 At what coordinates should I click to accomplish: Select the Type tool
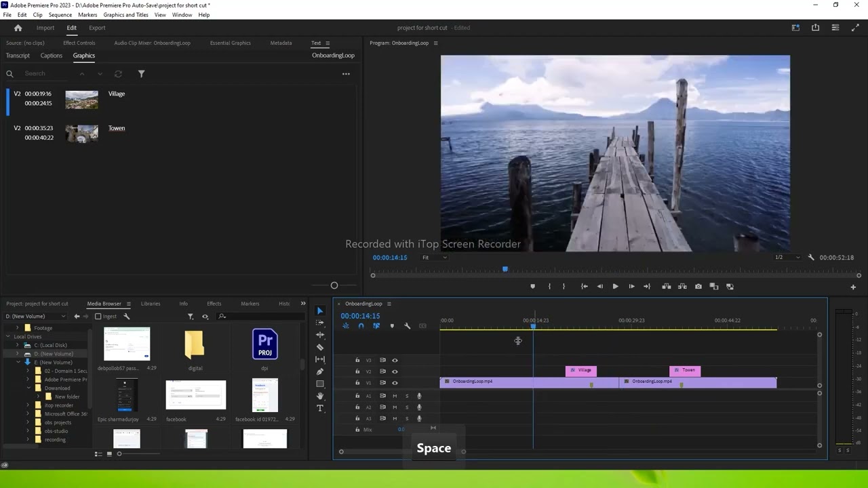click(320, 408)
